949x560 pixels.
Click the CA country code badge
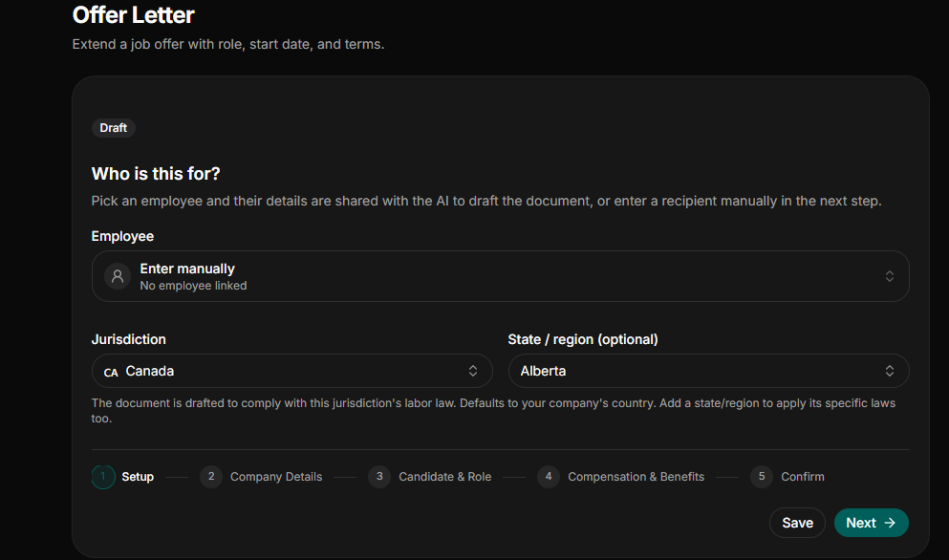click(x=111, y=373)
